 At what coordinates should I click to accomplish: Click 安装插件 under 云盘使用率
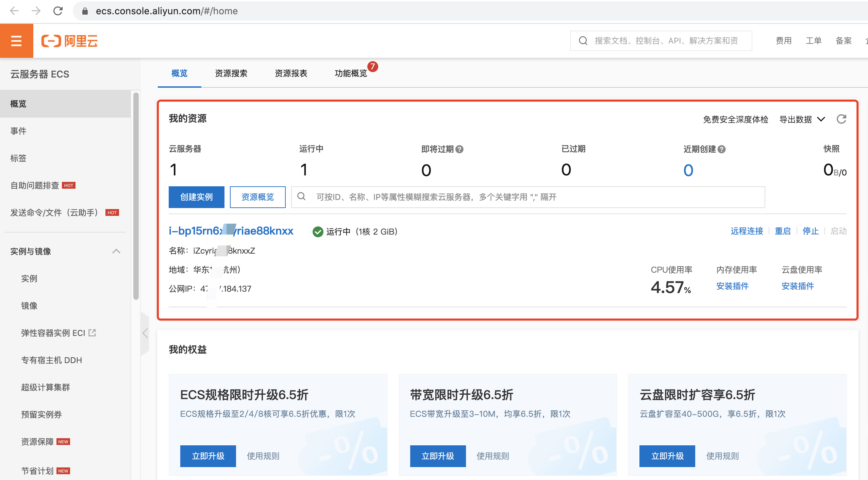coord(798,286)
